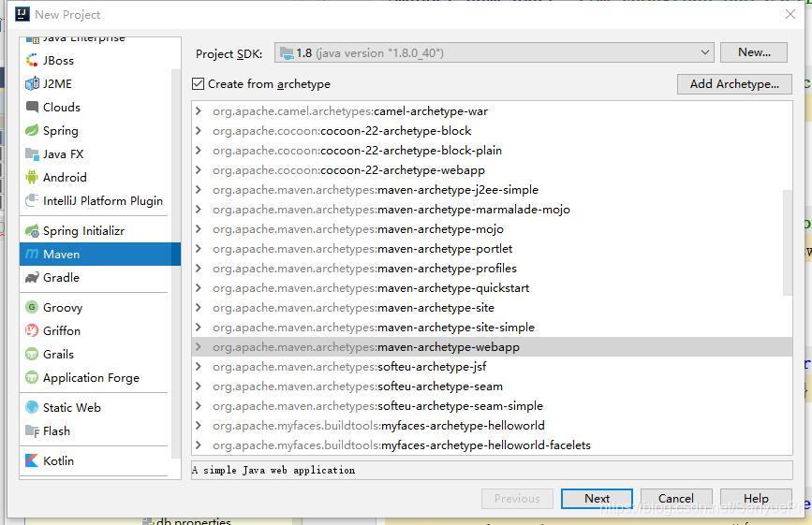This screenshot has width=812, height=525.
Task: Click the Application Forge icon
Action: [32, 377]
